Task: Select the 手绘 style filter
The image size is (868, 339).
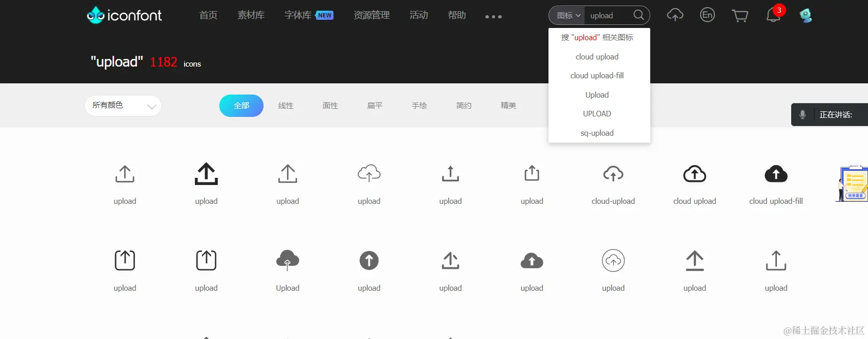Action: (x=419, y=106)
